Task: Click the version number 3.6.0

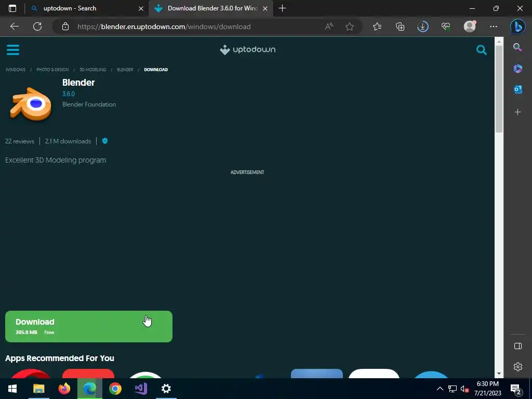Action: coord(69,94)
